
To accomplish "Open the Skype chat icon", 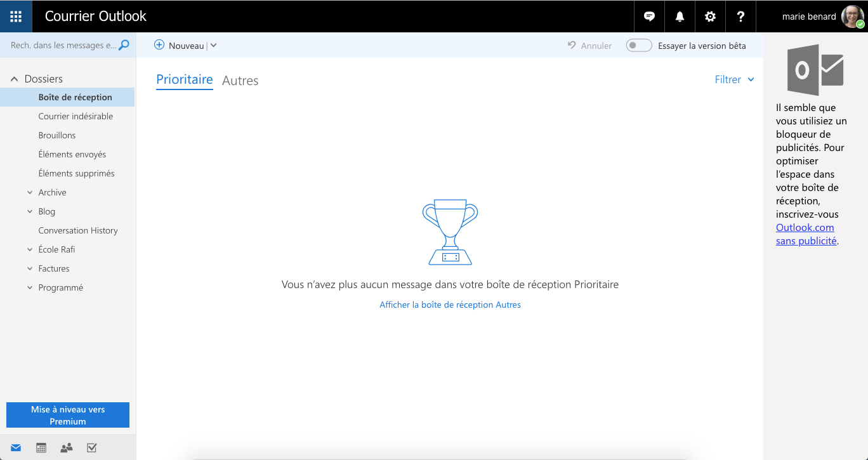I will click(x=649, y=16).
